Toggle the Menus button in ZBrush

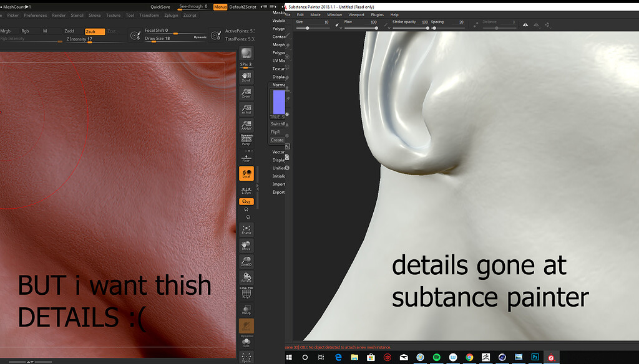220,7
